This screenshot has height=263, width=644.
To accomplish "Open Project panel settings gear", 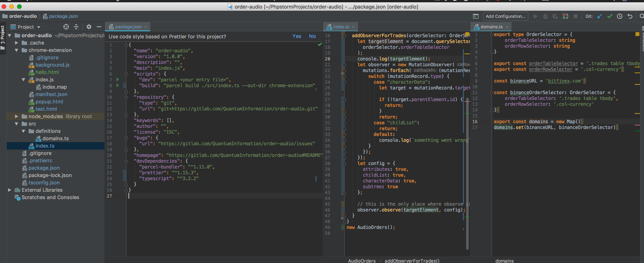I will (89, 27).
